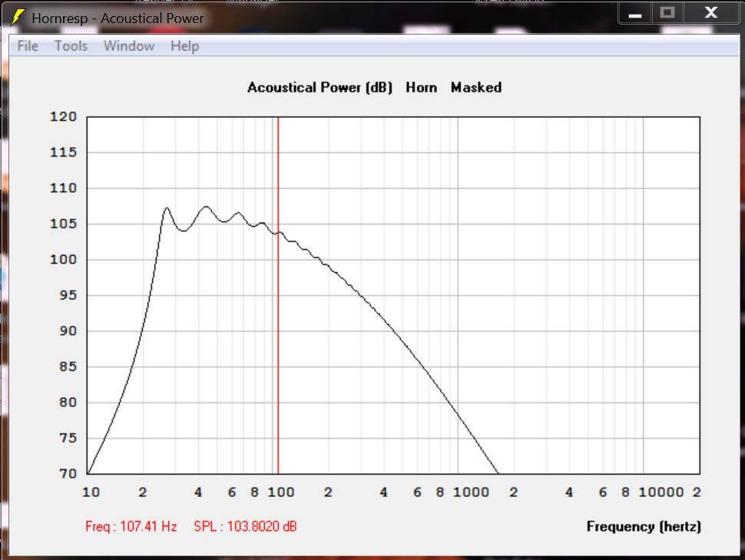Click the Frequency (hertz) axis label
745x560 pixels.
644,526
